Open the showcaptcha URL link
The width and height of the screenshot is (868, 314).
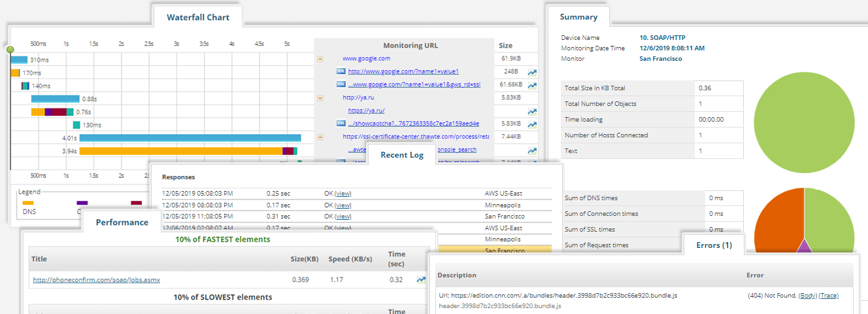pos(413,124)
